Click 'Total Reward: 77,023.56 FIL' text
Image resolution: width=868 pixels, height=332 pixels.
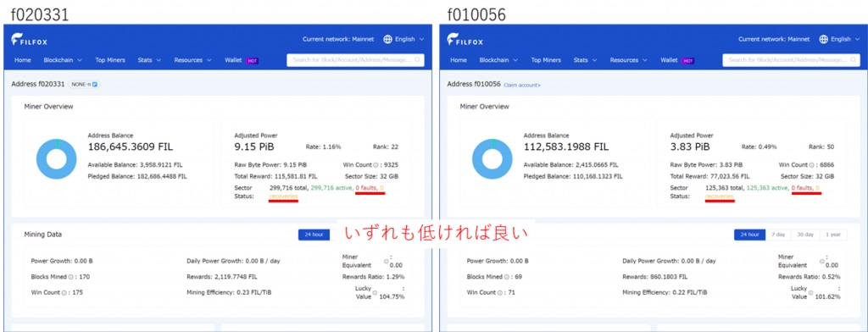pyautogui.click(x=709, y=176)
